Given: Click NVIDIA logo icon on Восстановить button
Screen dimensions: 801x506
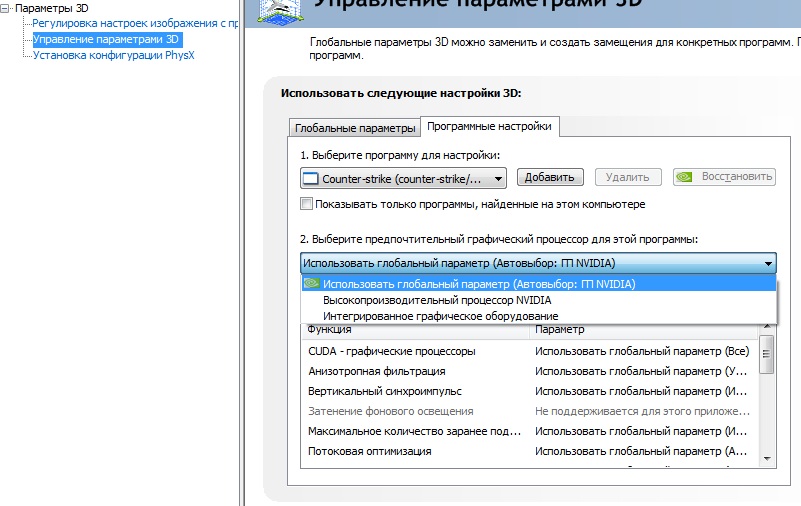Looking at the screenshot, I should [685, 177].
